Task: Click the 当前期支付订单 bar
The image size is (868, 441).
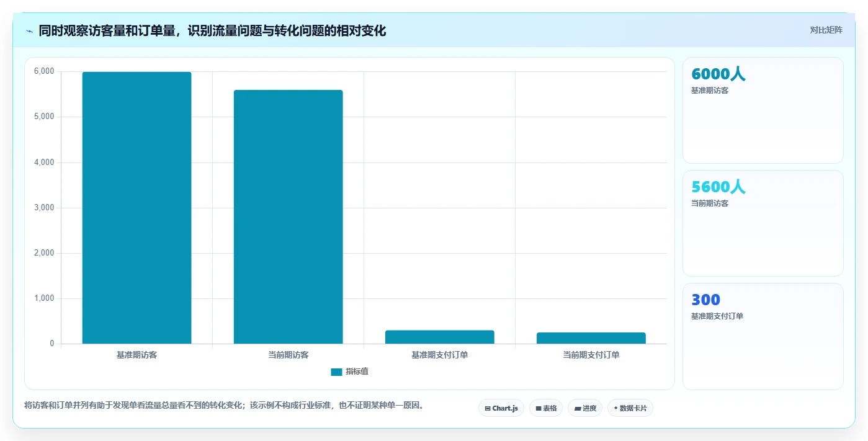Action: (x=591, y=338)
